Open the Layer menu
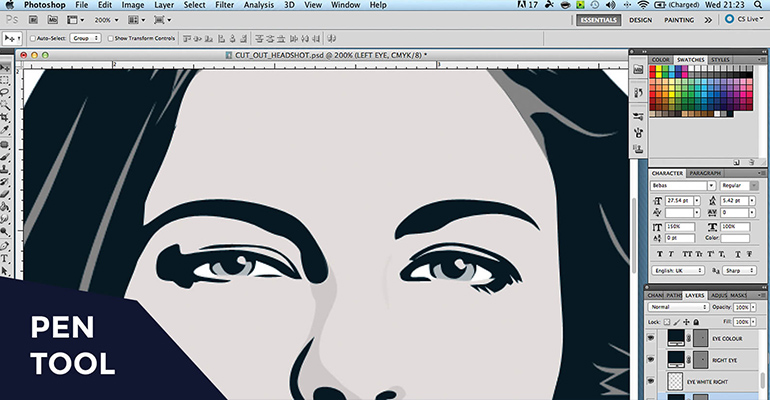770x400 pixels. coord(164,5)
